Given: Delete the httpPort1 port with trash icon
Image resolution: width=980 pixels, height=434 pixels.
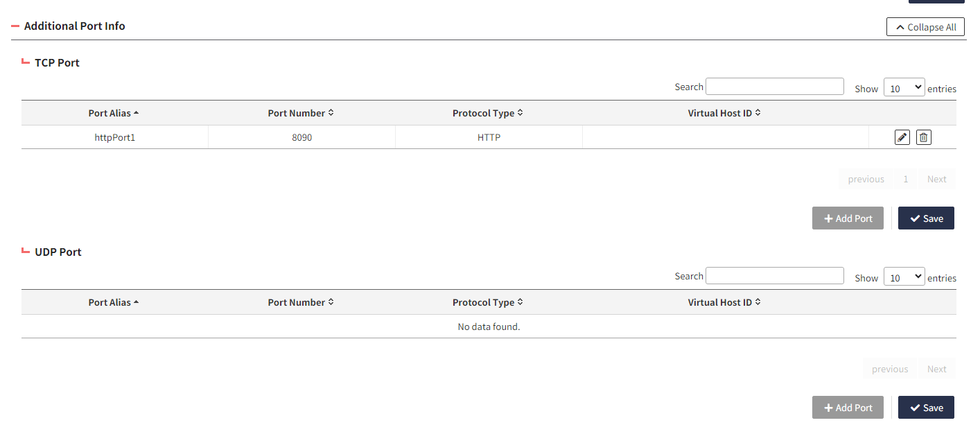Looking at the screenshot, I should pos(923,137).
